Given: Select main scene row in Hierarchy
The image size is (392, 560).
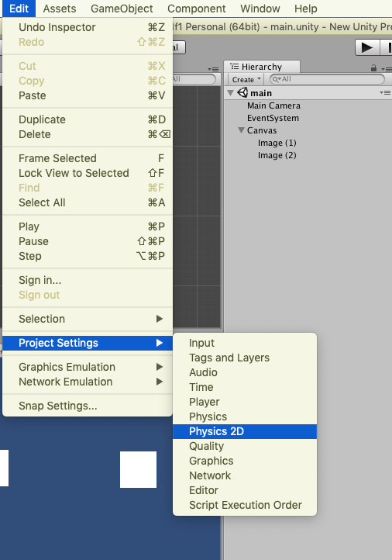Looking at the screenshot, I should tap(308, 93).
